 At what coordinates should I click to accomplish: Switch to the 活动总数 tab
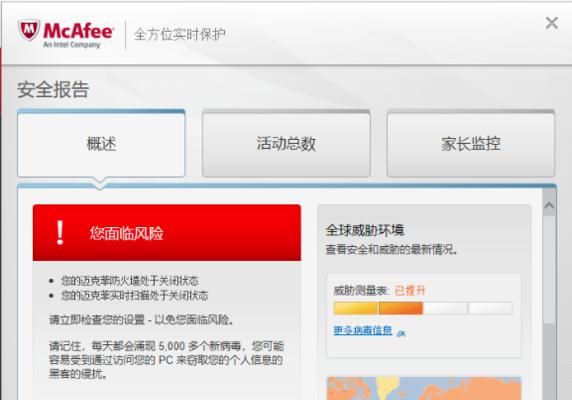click(286, 144)
